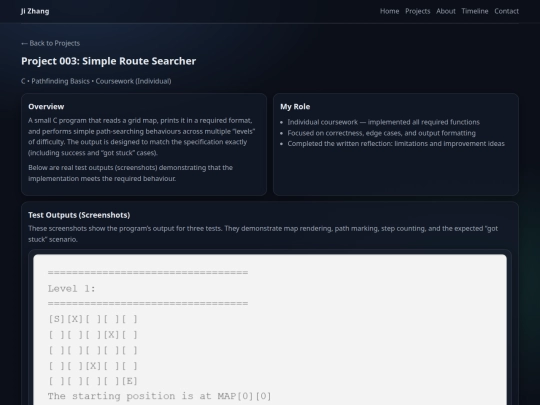Click the 'Below are real test outputs' paragraph

(x=131, y=173)
